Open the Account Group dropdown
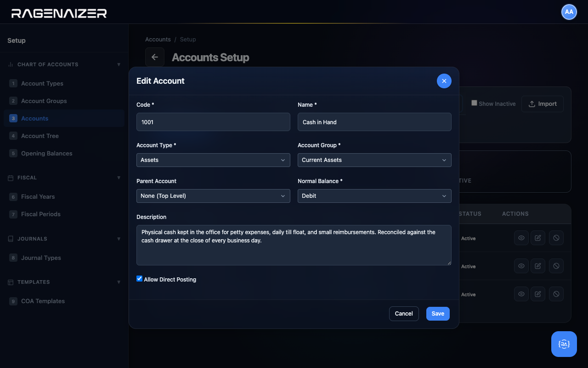The height and width of the screenshot is (368, 588). click(374, 160)
